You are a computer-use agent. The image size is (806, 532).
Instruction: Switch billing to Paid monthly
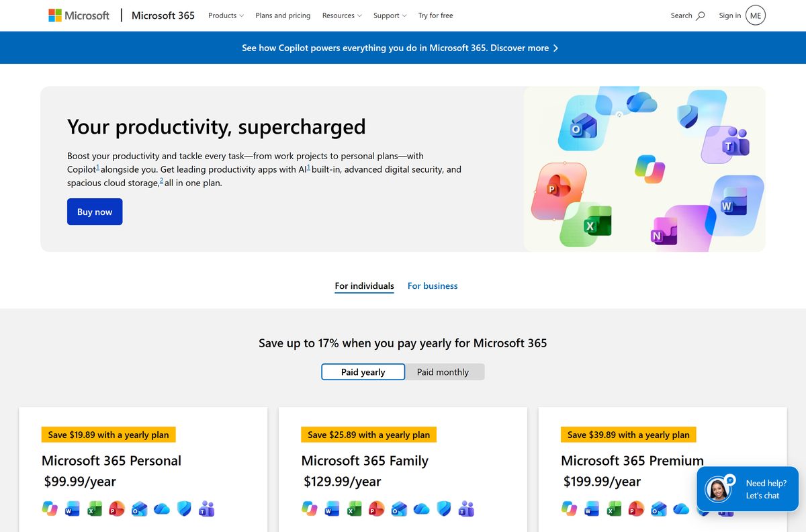point(443,371)
